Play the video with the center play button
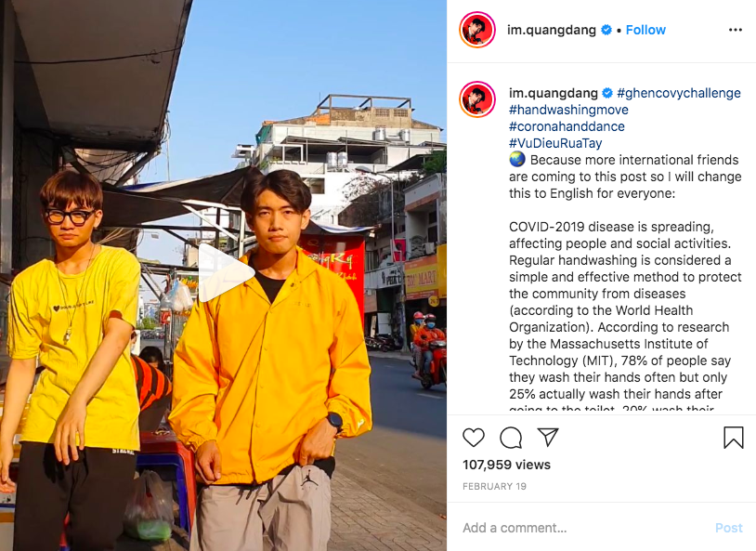Screen dimensions: 756x551 [226, 273]
